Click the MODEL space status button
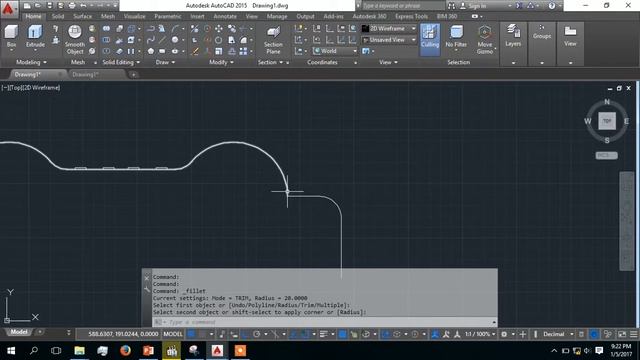This screenshot has height=360, width=640. [x=173, y=334]
